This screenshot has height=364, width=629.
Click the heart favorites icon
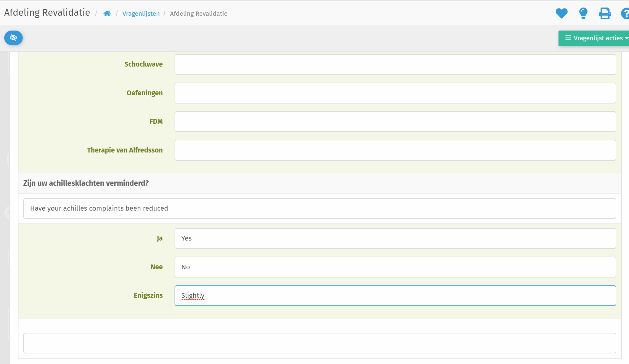click(x=562, y=13)
